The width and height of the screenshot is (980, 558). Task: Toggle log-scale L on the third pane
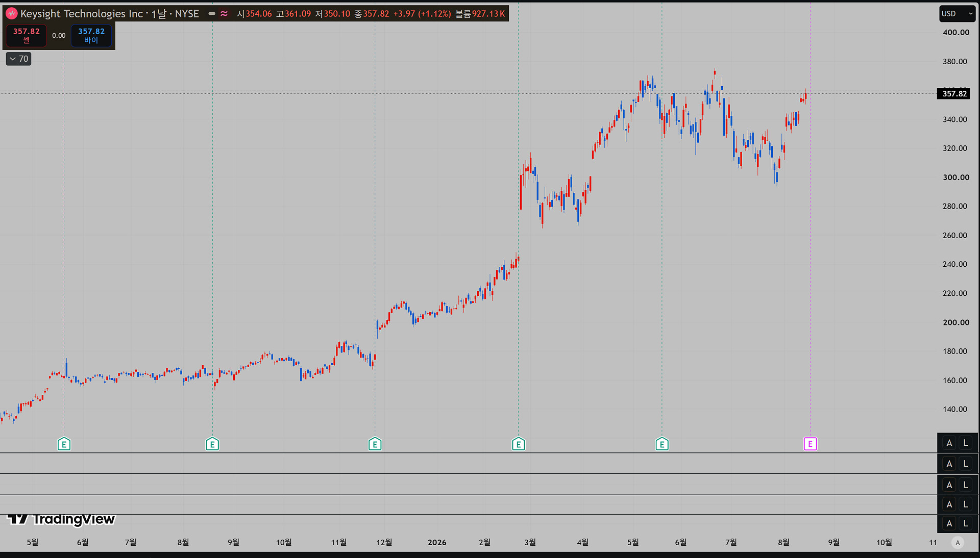[965, 485]
